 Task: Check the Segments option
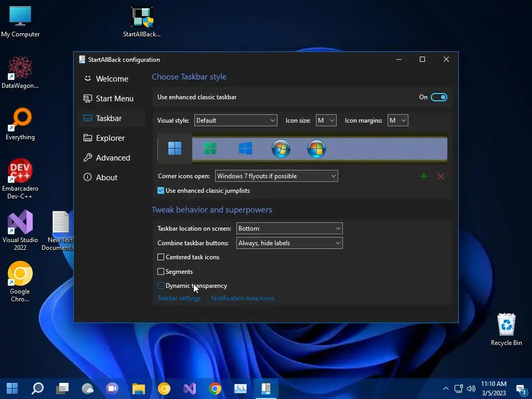tap(161, 271)
